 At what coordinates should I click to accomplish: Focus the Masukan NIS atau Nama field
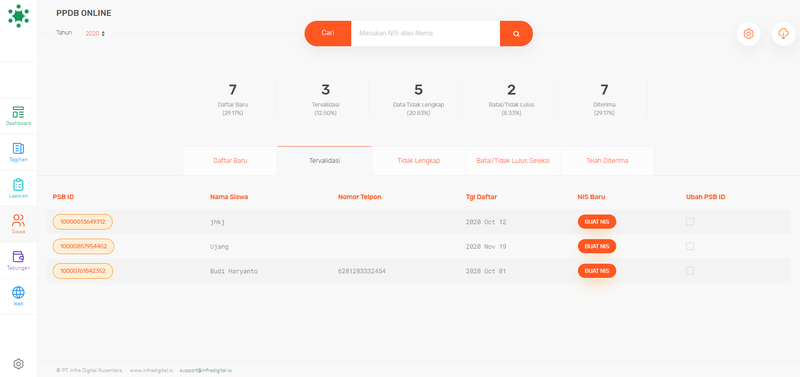pos(426,34)
